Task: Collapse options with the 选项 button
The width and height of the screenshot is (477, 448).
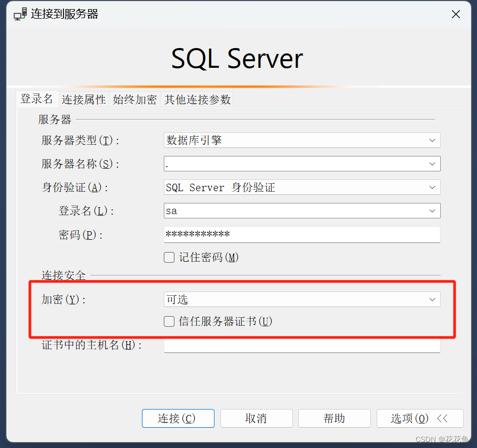Action: pyautogui.click(x=420, y=419)
